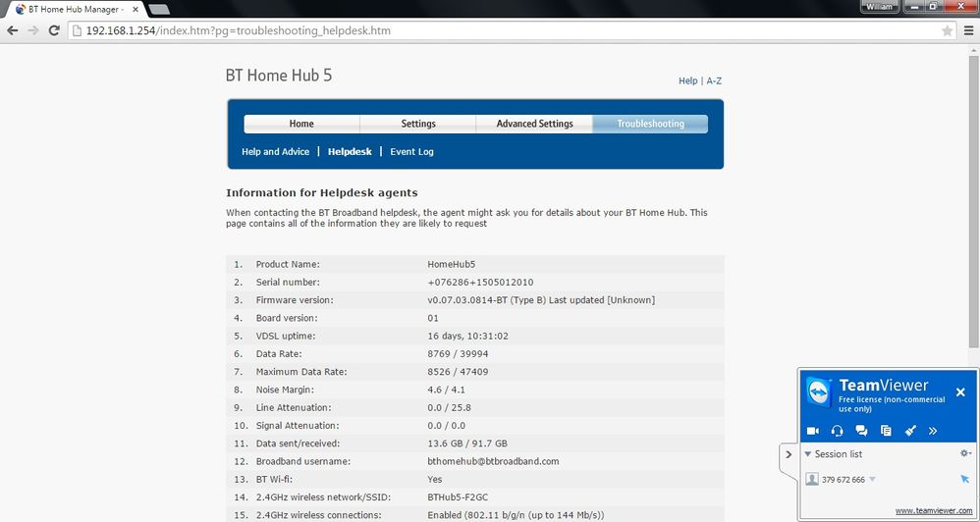
Task: Open Help and Advice submenu
Action: (x=276, y=151)
